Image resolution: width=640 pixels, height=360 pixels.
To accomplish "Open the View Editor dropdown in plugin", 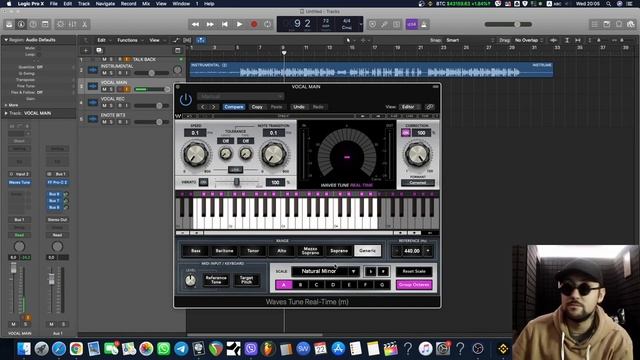I will pos(410,107).
